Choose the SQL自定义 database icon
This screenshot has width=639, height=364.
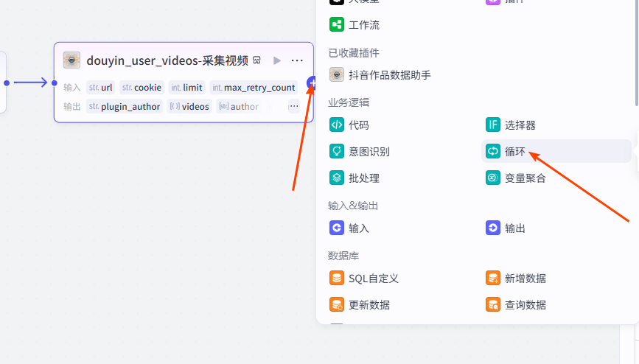coord(337,279)
